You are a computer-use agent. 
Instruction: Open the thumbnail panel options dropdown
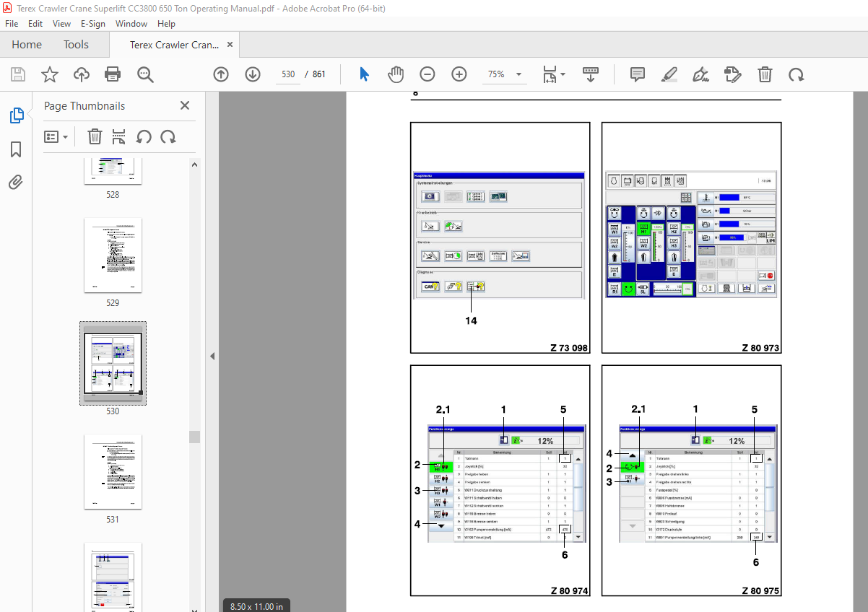click(x=56, y=136)
